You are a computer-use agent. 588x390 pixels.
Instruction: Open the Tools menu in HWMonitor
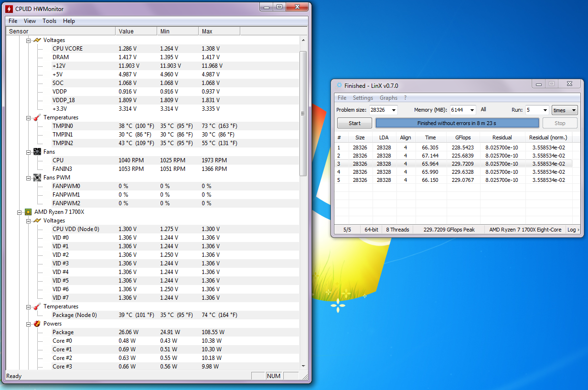49,21
